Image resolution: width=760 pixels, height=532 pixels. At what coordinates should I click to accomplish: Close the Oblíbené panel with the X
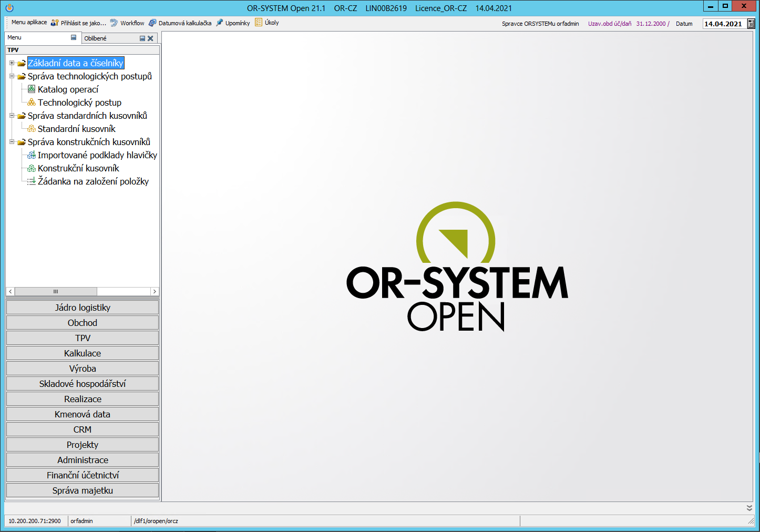[x=150, y=38]
